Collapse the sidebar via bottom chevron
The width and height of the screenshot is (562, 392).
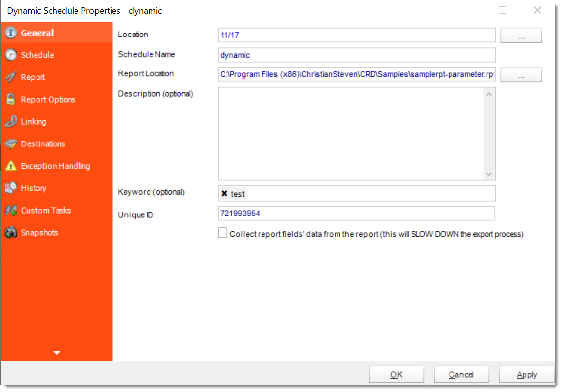(56, 352)
